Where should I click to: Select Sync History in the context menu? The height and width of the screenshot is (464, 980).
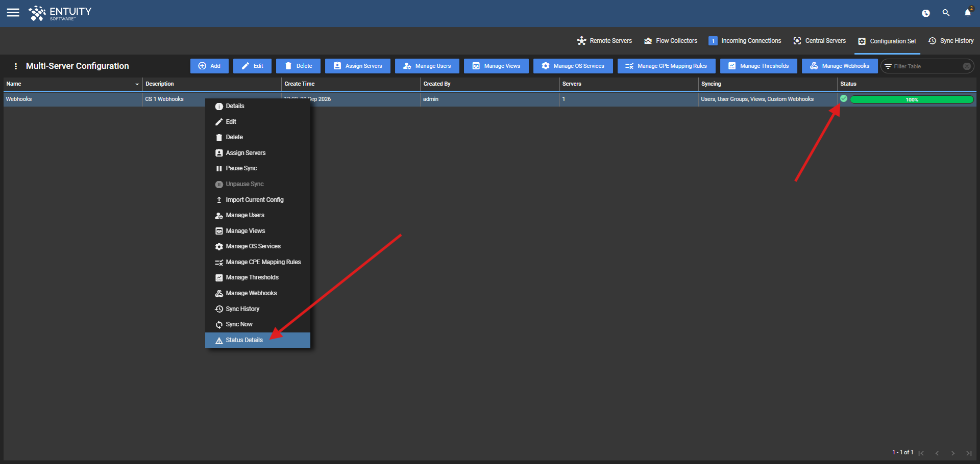click(258, 309)
